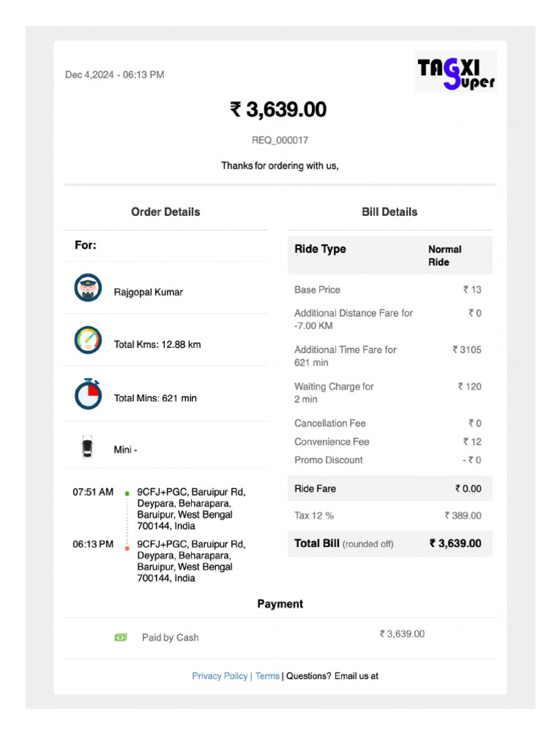
Task: Click the stopwatch total mins icon
Action: pyautogui.click(x=87, y=395)
